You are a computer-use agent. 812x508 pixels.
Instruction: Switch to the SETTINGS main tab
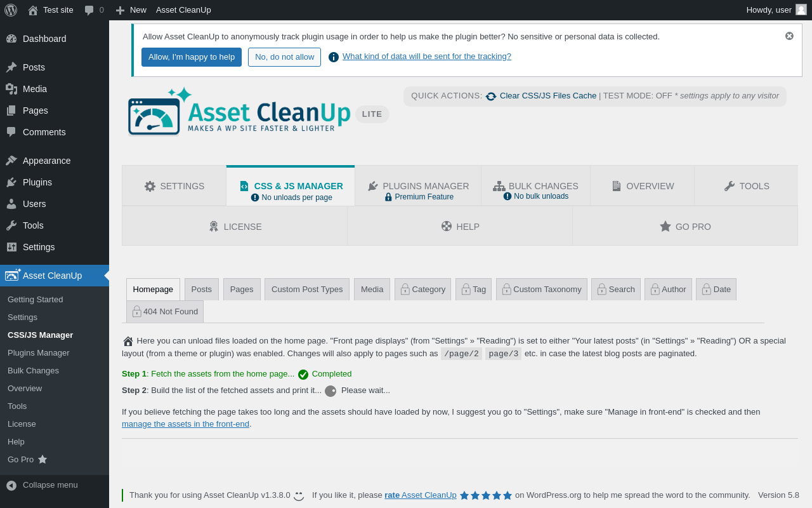[x=174, y=186]
